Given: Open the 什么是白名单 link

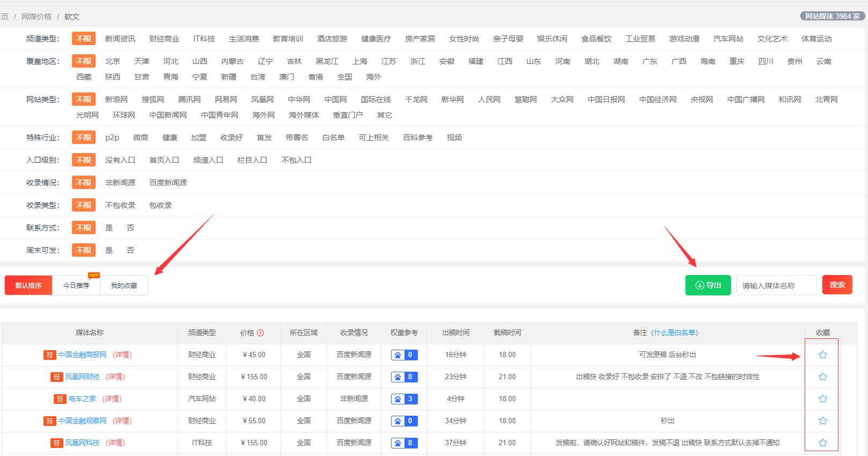Looking at the screenshot, I should [674, 332].
